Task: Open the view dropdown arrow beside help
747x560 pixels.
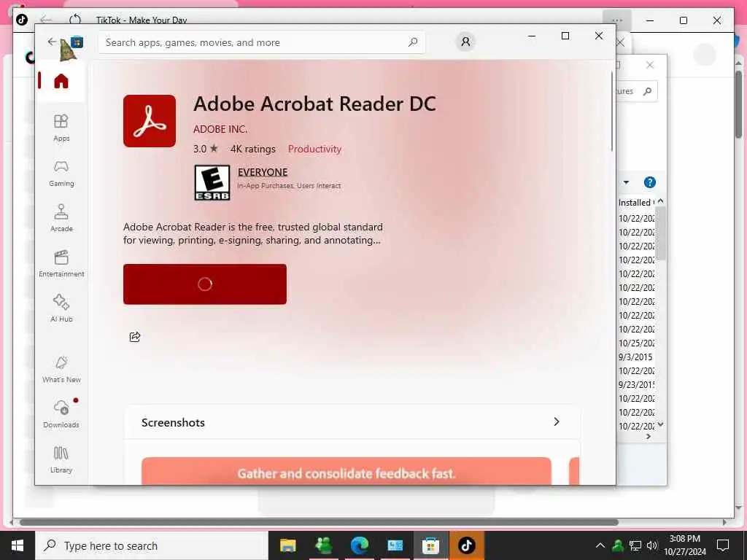Action: pyautogui.click(x=626, y=182)
